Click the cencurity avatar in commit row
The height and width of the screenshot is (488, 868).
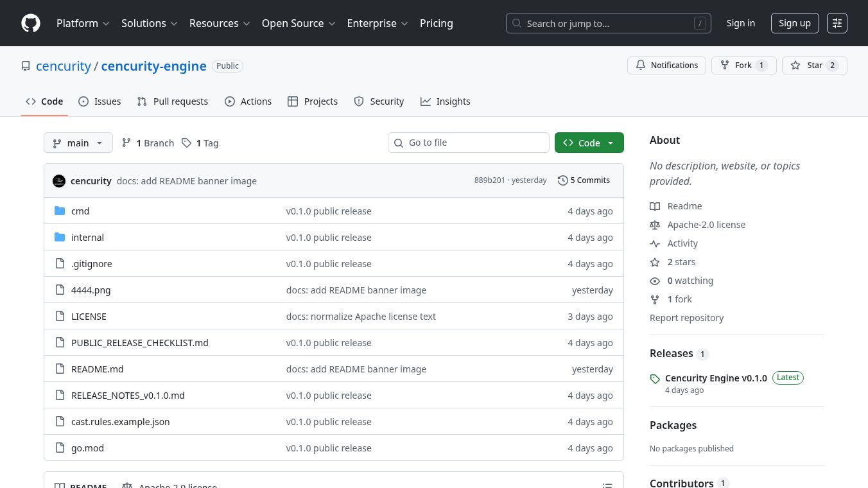[x=59, y=181]
